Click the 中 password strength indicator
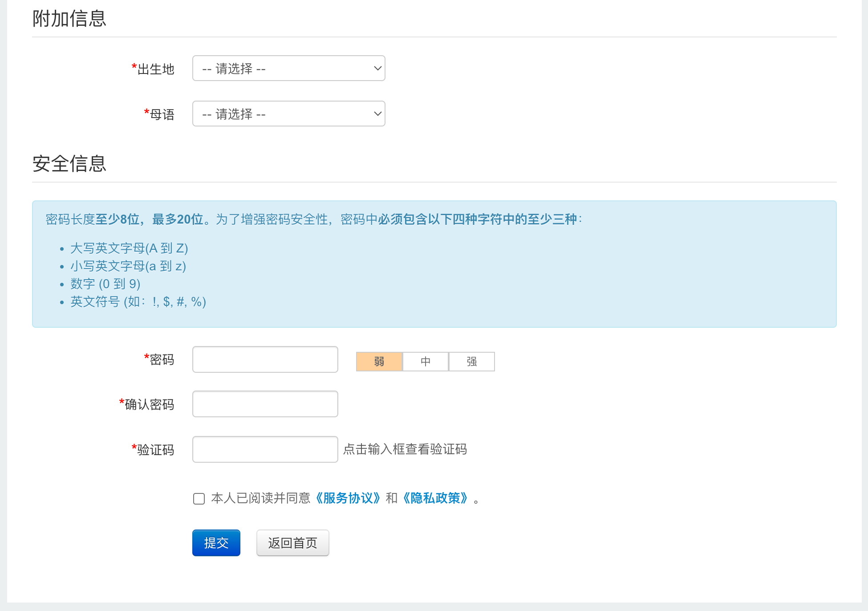The height and width of the screenshot is (611, 868). (x=426, y=361)
